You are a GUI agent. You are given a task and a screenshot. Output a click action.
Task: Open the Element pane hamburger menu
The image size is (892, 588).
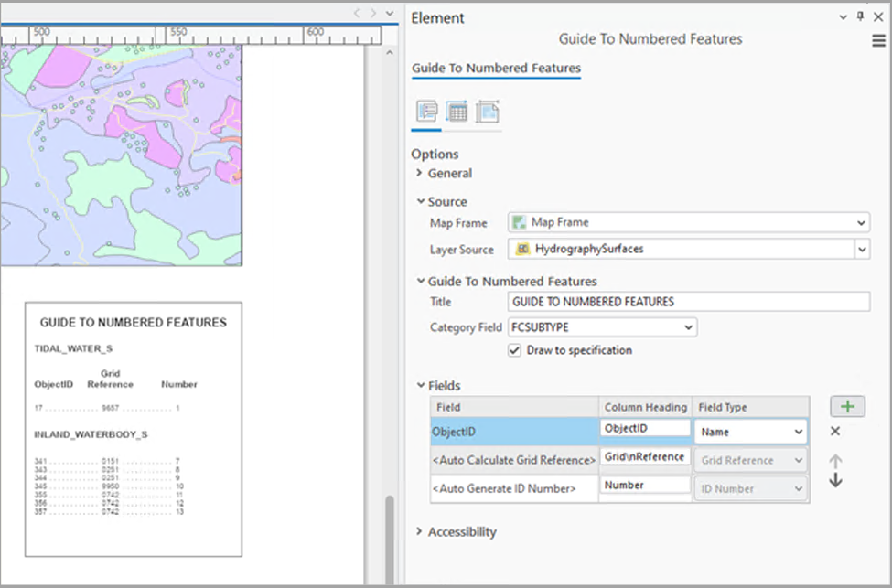[878, 40]
